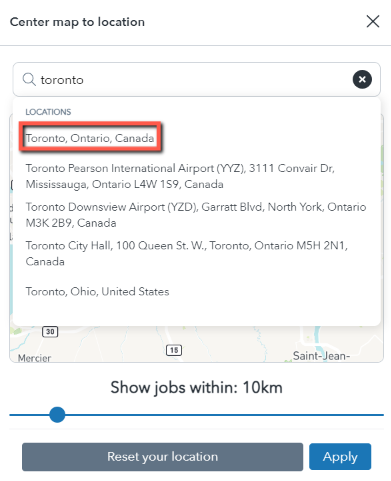
Task: Choose Toronto Pearson International Airport suggestion
Action: click(x=180, y=176)
